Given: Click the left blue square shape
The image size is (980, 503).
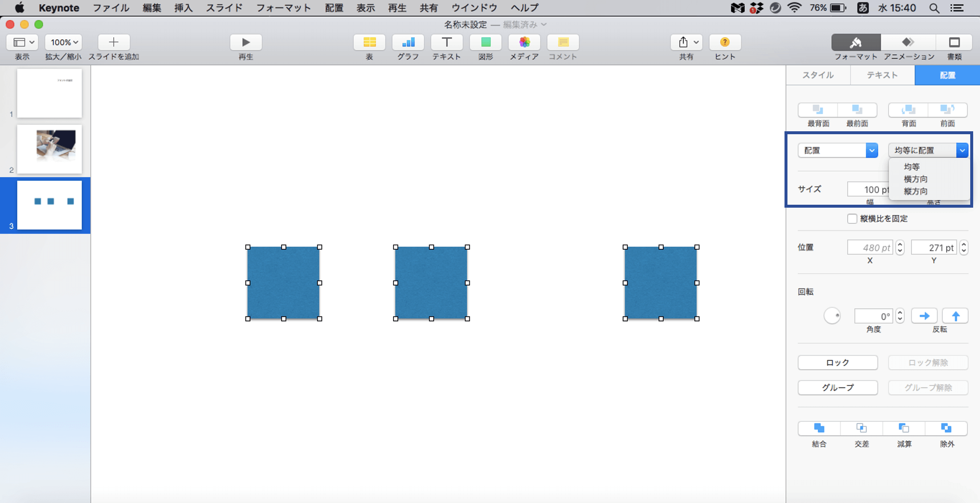Looking at the screenshot, I should tap(284, 283).
